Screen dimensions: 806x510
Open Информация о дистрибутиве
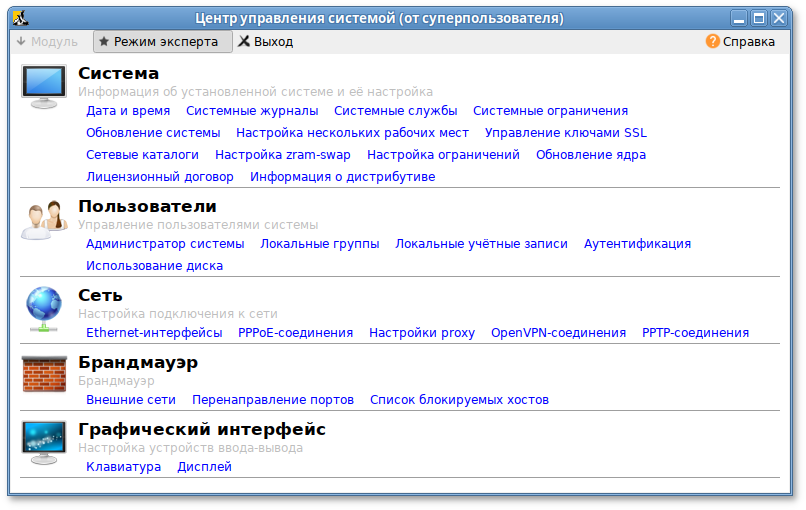click(x=343, y=177)
